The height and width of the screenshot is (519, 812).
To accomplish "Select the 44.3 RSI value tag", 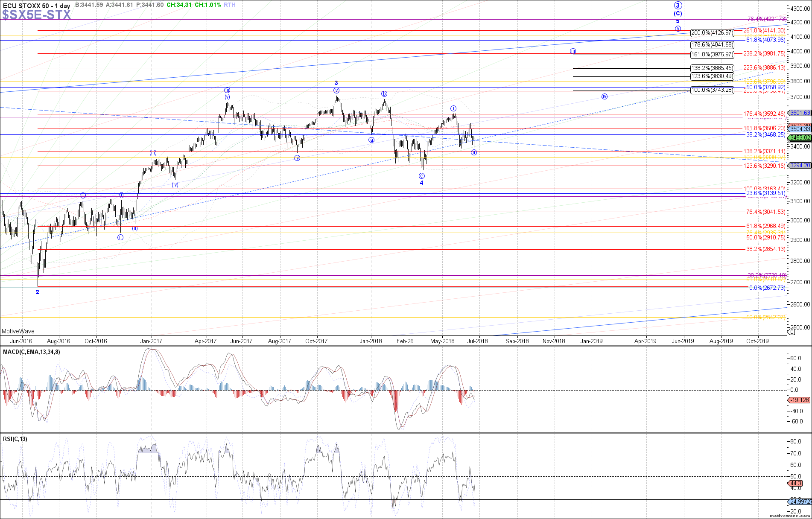I will coord(795,484).
